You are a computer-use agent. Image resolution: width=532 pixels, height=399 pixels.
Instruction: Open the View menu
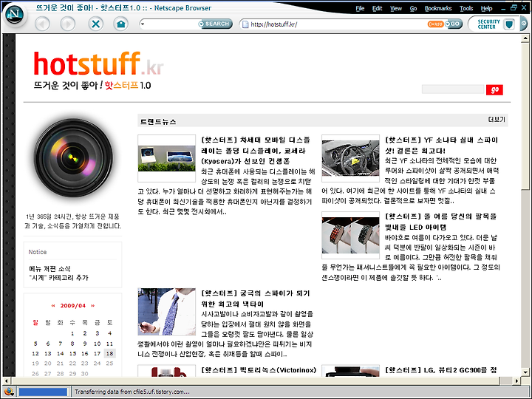[x=395, y=8]
